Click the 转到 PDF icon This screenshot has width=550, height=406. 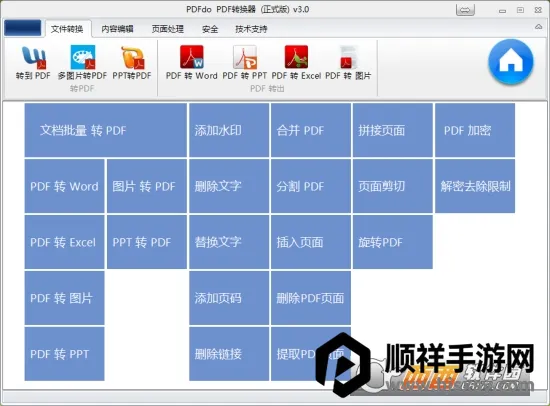(33, 63)
